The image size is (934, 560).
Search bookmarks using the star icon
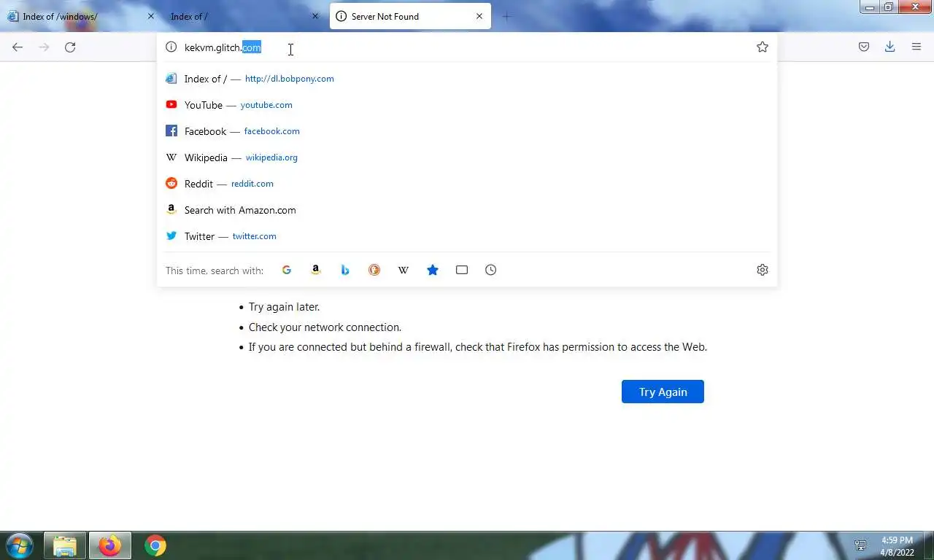433,270
